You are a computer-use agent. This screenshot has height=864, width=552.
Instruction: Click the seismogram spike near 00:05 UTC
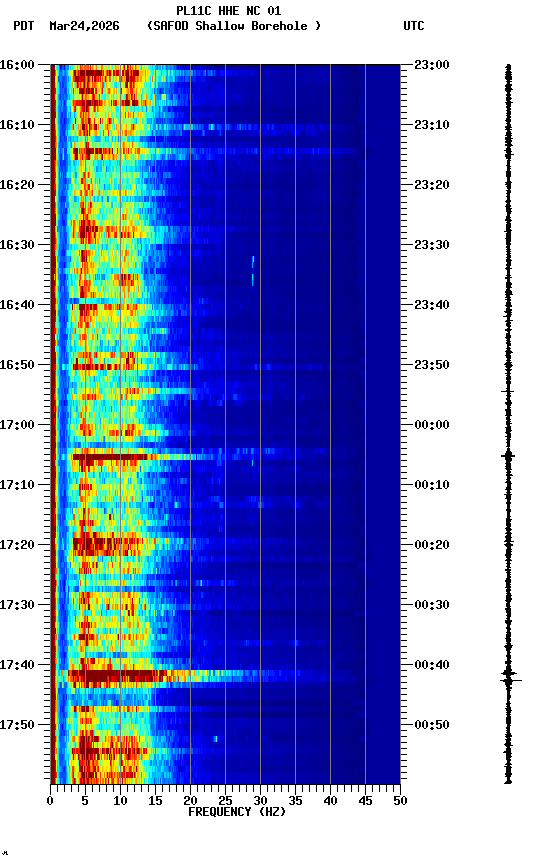click(x=508, y=456)
